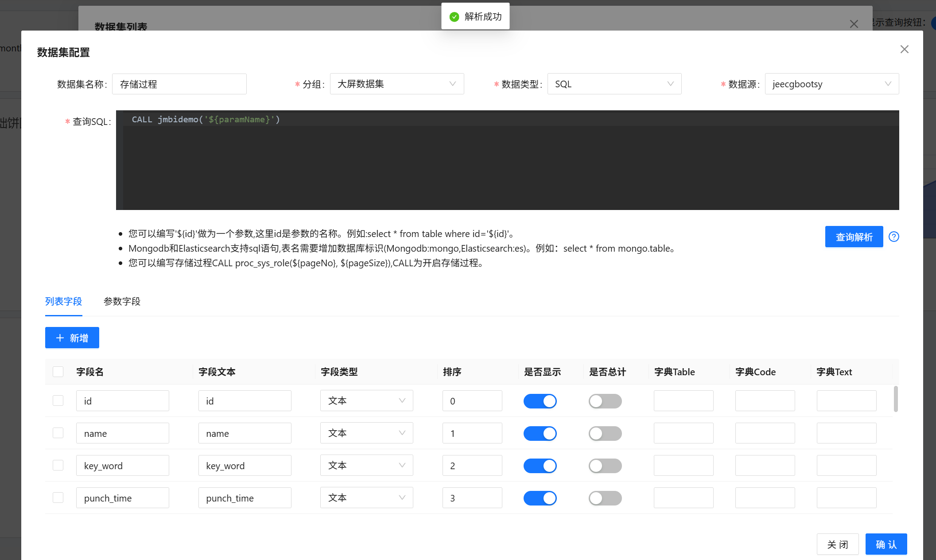Screen dimensions: 936x560
Task: Click the 数据集名称 input field
Action: tap(179, 84)
